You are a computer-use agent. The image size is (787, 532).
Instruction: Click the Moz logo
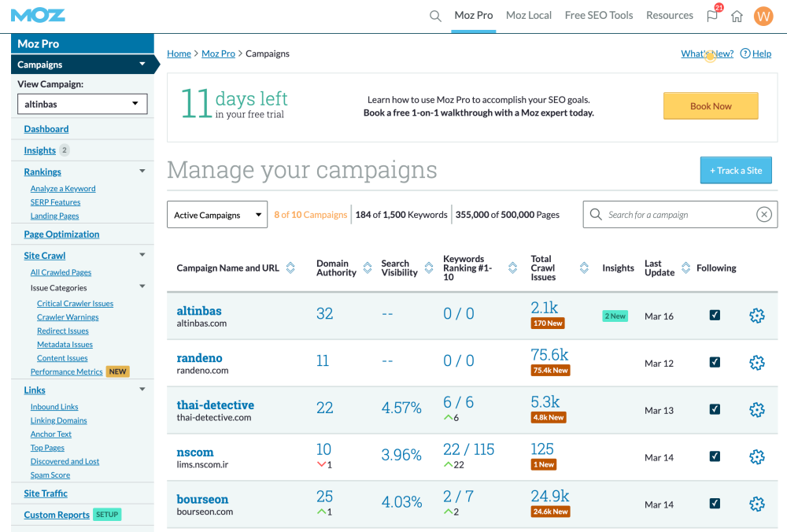38,16
